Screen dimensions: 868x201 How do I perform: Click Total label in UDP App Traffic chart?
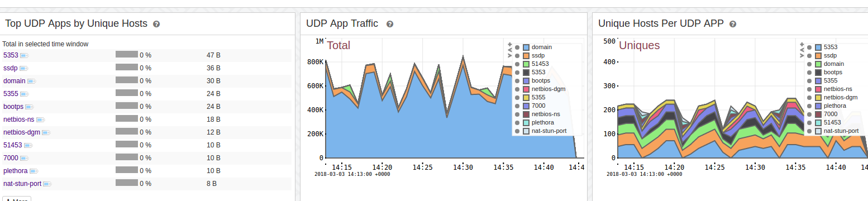pos(338,46)
